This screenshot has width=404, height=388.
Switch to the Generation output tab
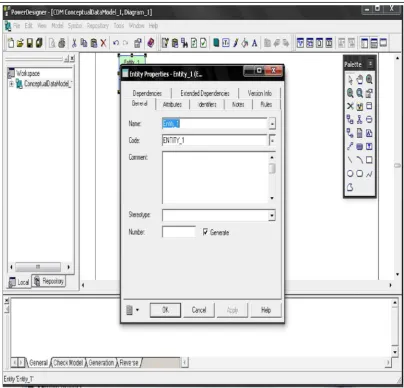[101, 362]
